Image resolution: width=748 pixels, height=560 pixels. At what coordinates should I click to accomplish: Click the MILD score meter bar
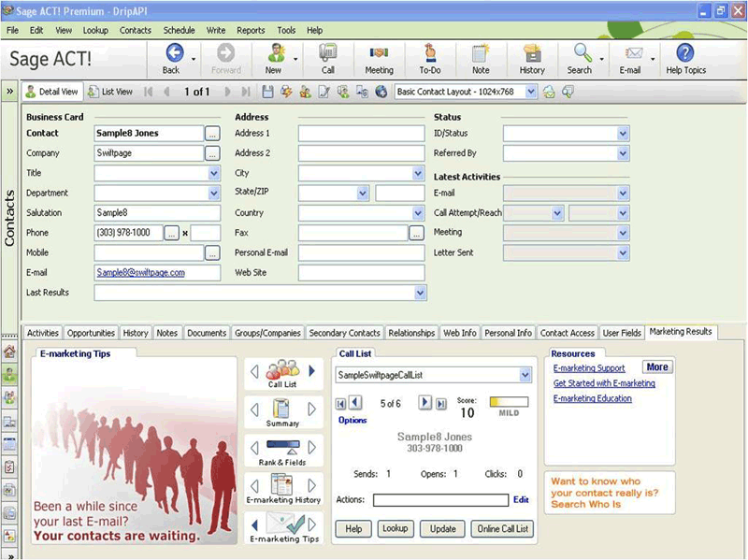pyautogui.click(x=509, y=402)
